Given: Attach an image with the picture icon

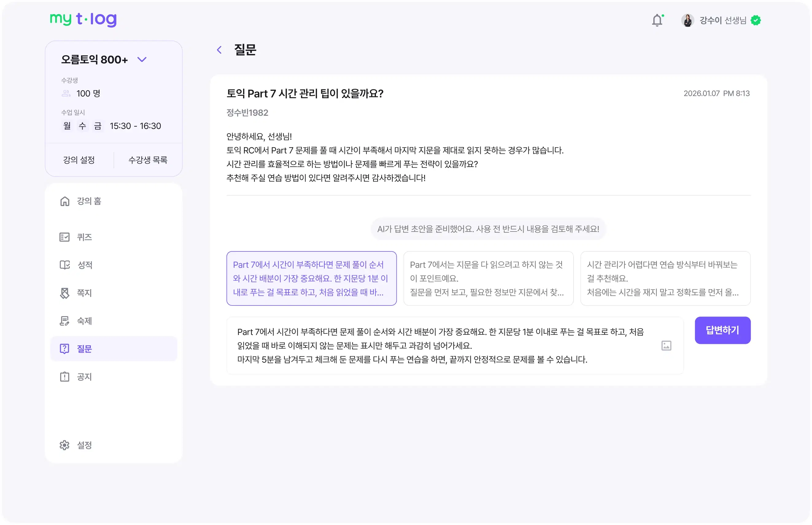Looking at the screenshot, I should (666, 346).
